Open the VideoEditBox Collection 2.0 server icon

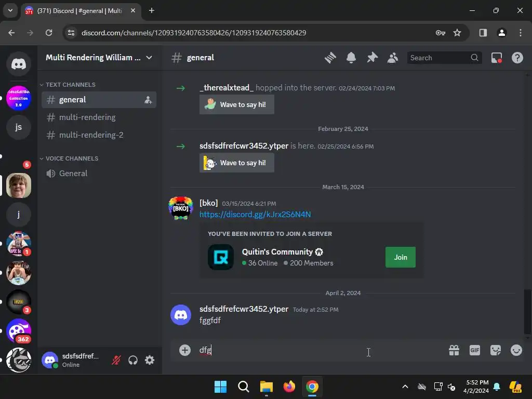pyautogui.click(x=19, y=98)
